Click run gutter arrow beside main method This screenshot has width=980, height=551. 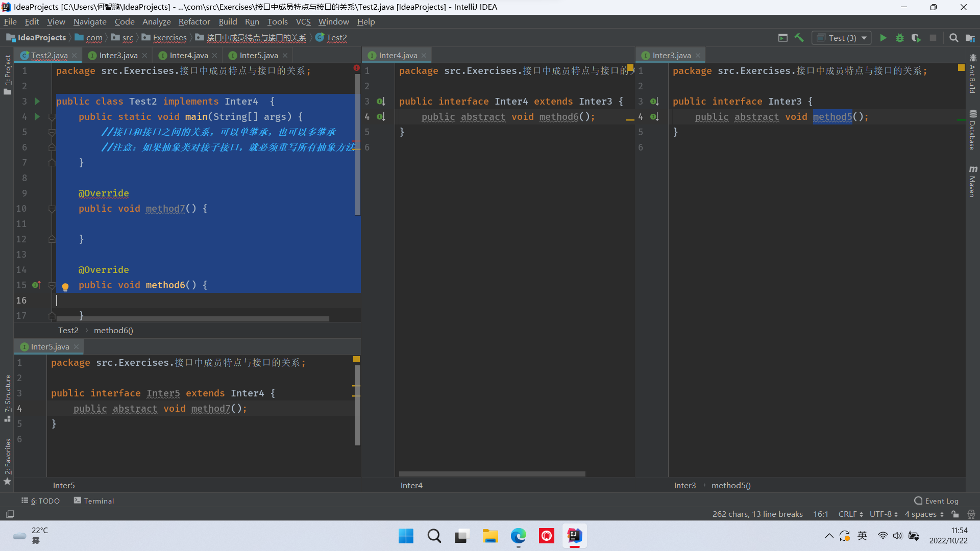click(37, 117)
